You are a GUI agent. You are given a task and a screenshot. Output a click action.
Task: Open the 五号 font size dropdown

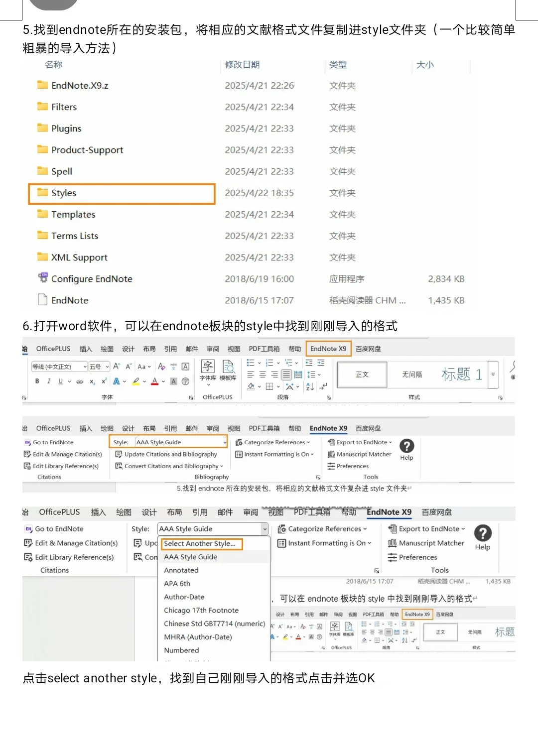[x=99, y=367]
